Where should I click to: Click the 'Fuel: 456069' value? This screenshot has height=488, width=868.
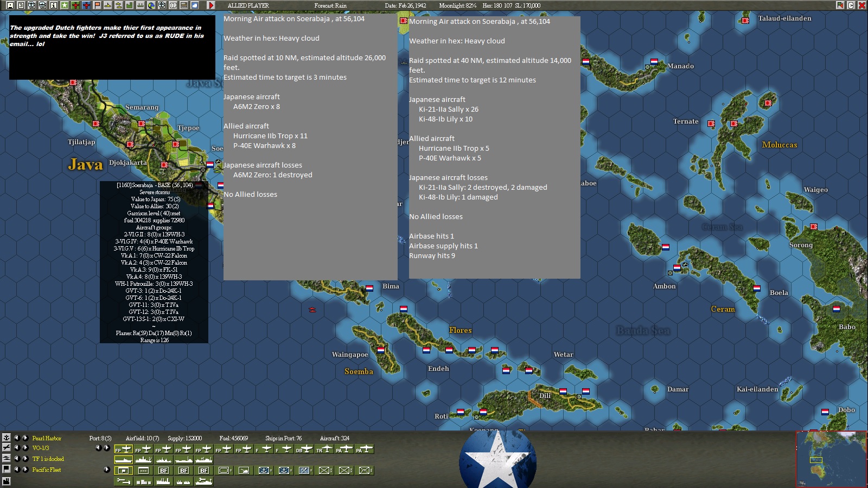pos(234,438)
